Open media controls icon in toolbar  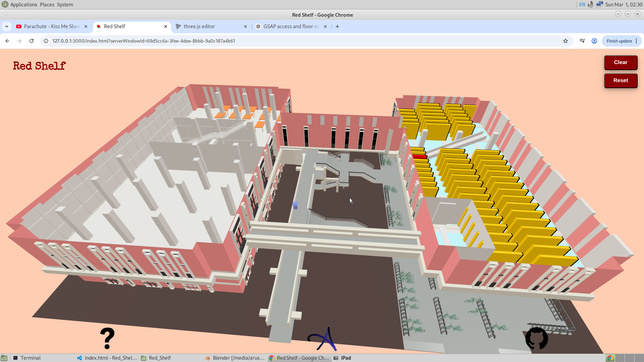tap(582, 41)
